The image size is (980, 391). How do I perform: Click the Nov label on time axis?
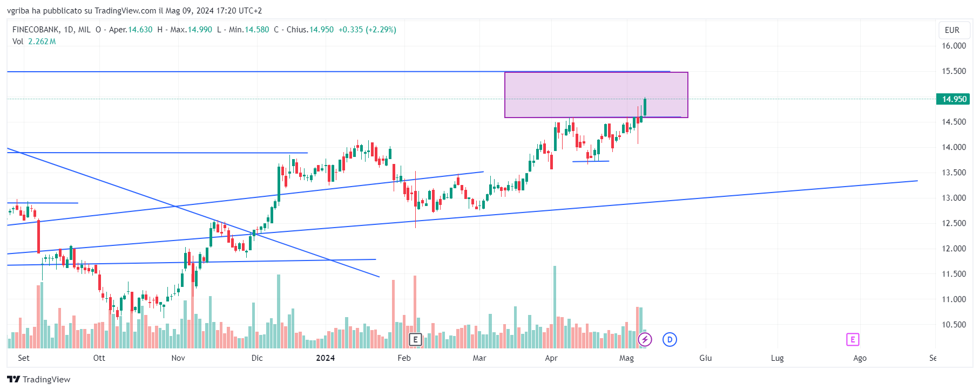click(178, 358)
